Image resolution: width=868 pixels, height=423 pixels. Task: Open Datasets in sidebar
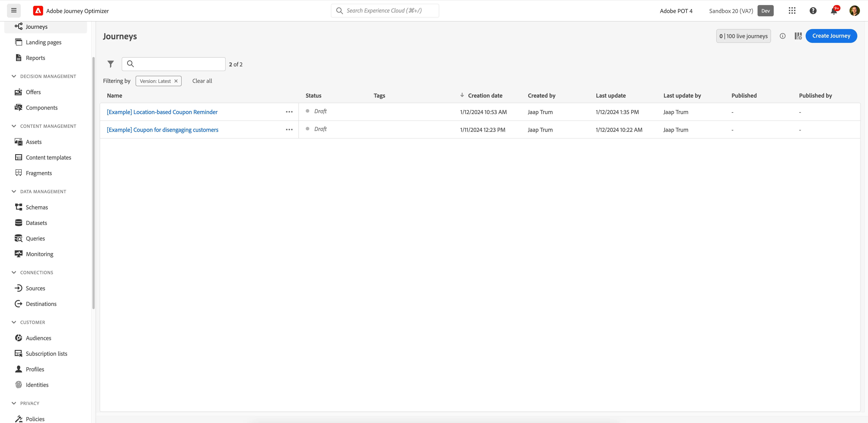click(36, 223)
